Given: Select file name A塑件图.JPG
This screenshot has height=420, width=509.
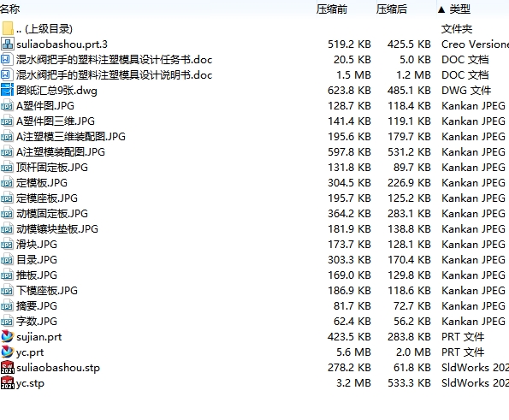Looking at the screenshot, I should tap(45, 106).
